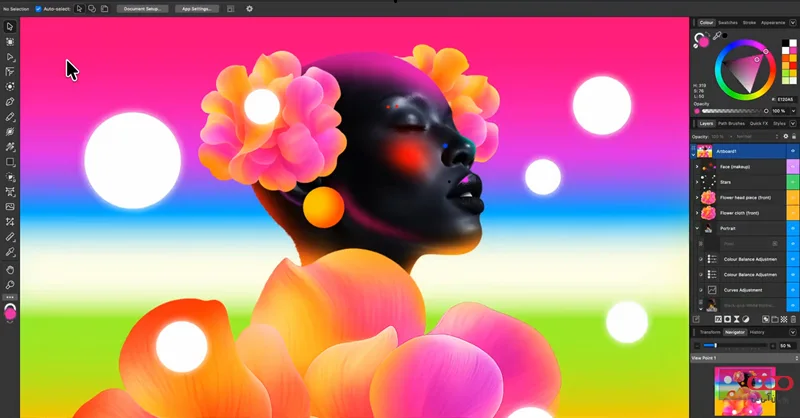Pick the Rectangle shape tool

coord(10,161)
